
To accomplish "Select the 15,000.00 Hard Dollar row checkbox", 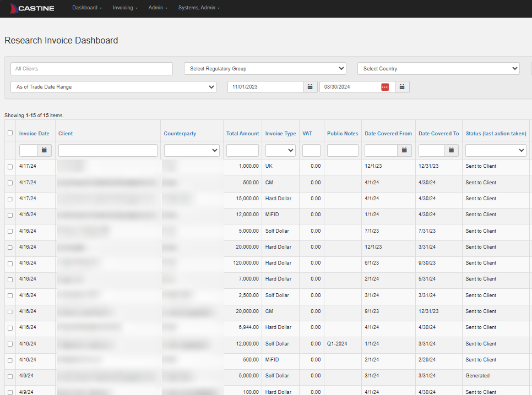I will [x=10, y=199].
